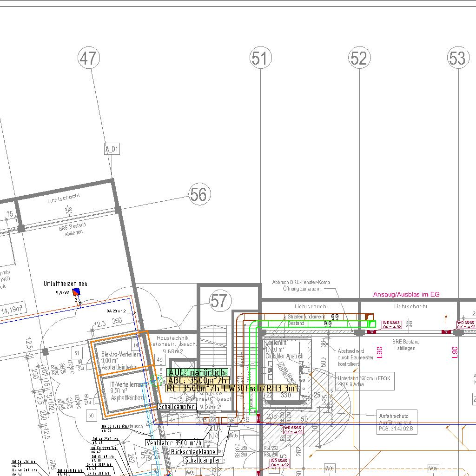This screenshot has height=476, width=476.
Task: Click the green 'AUL: natürlich' label
Action: point(198,373)
